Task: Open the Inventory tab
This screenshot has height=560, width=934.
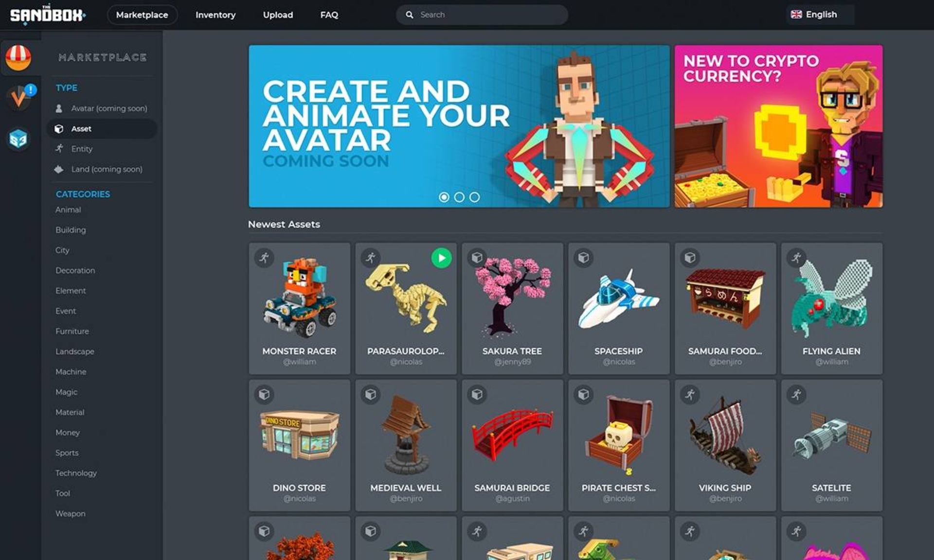Action: [x=215, y=15]
